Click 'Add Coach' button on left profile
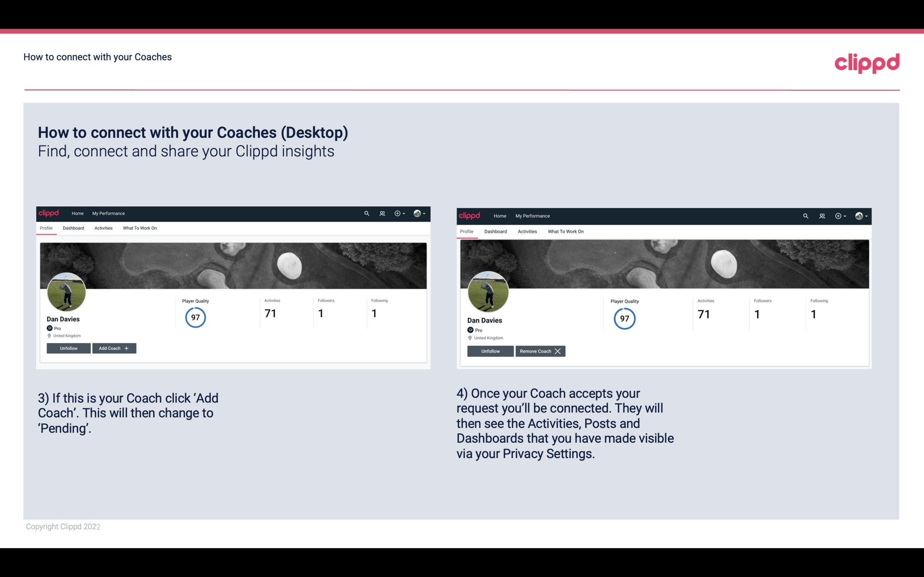This screenshot has width=924, height=577. [x=114, y=348]
